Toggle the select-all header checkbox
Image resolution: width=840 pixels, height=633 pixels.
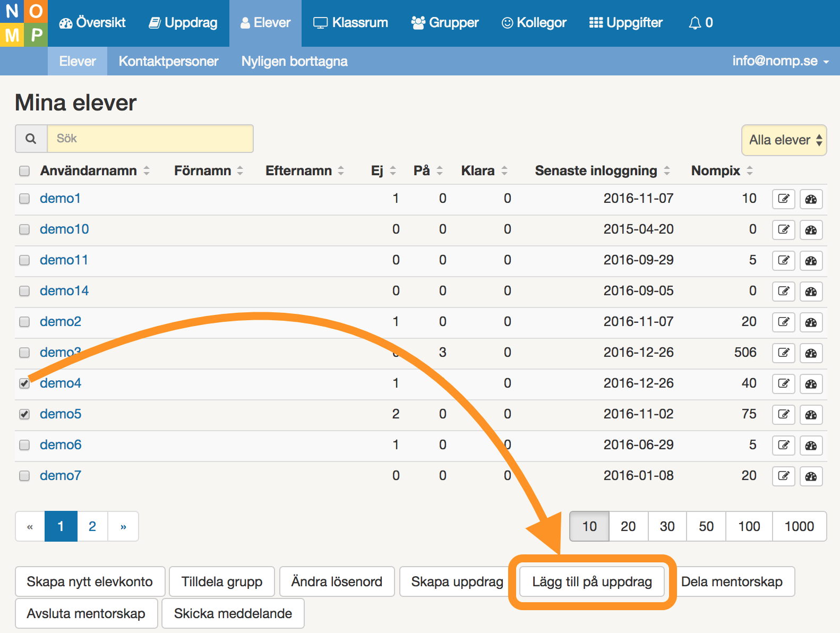coord(24,171)
